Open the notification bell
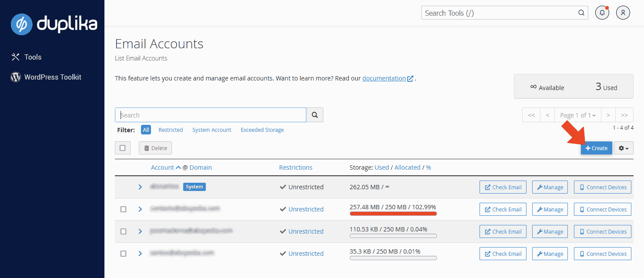The width and height of the screenshot is (644, 278). click(x=602, y=13)
